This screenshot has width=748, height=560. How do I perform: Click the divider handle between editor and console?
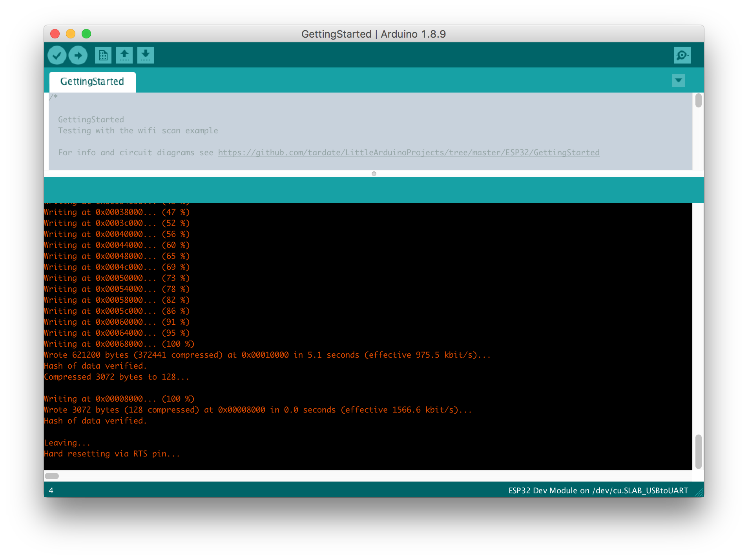coord(374,173)
